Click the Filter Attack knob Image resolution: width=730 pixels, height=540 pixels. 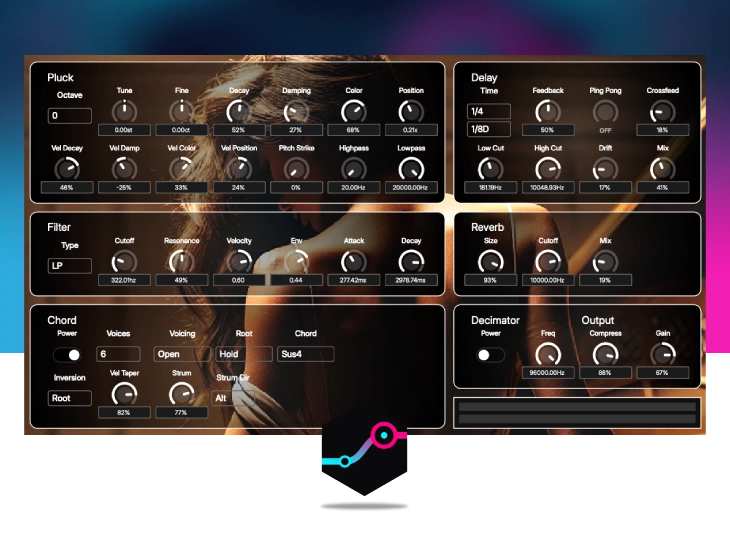click(x=353, y=262)
